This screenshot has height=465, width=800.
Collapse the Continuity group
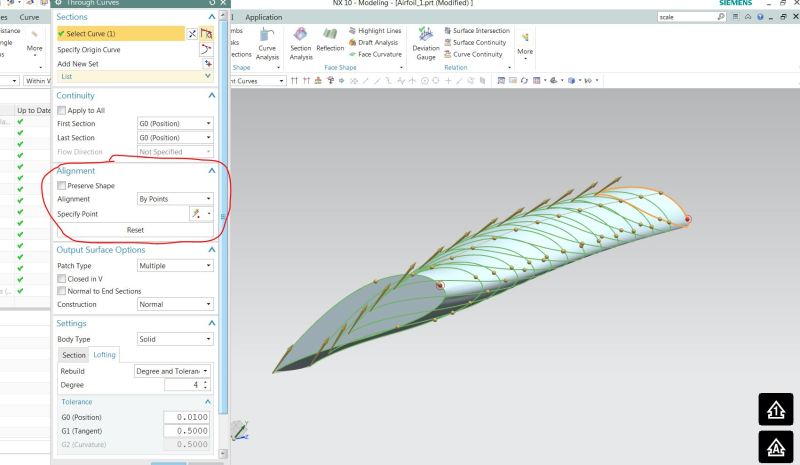click(x=212, y=95)
